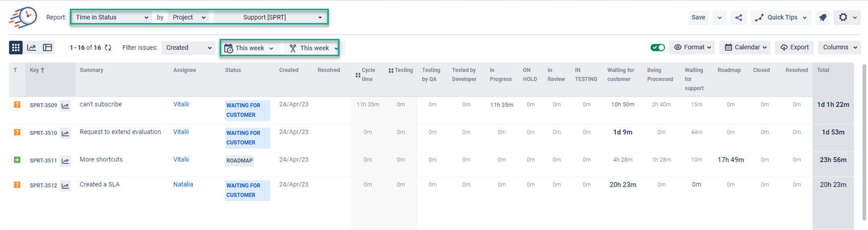The image size is (868, 230).
Task: Click the refresh icon beside issue count
Action: (x=108, y=48)
